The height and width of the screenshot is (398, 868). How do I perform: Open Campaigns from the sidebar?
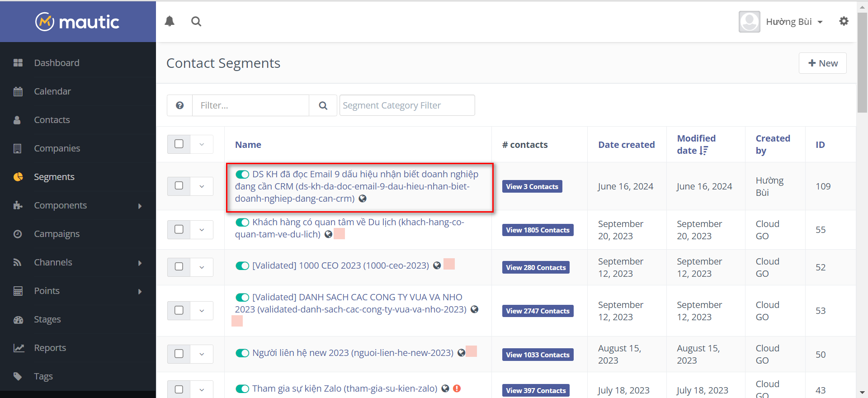tap(57, 234)
